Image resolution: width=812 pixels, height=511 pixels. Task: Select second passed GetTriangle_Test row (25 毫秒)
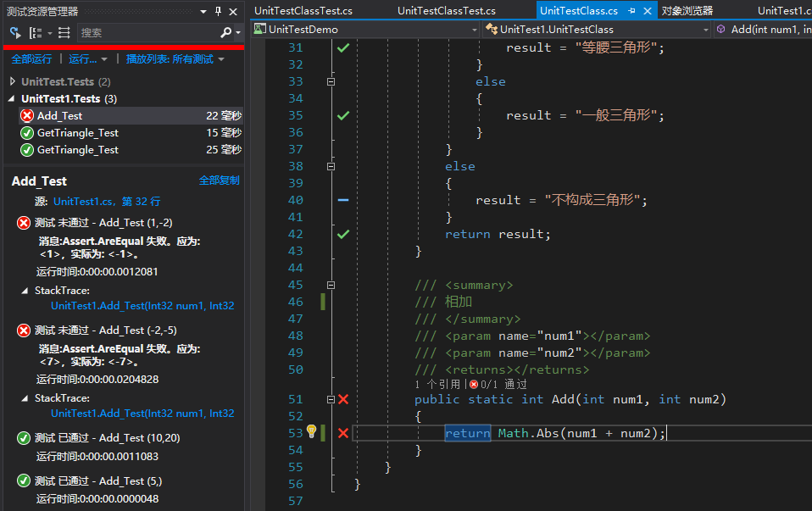click(x=131, y=150)
